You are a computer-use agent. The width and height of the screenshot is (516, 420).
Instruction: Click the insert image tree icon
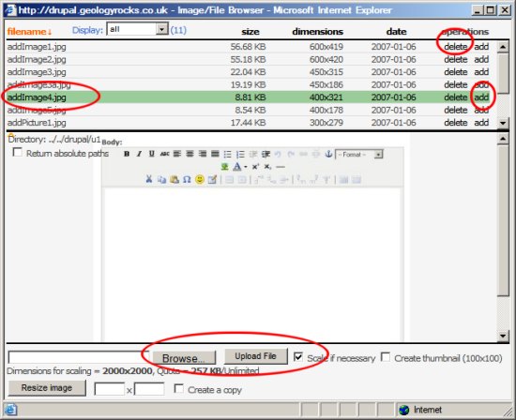(225, 167)
